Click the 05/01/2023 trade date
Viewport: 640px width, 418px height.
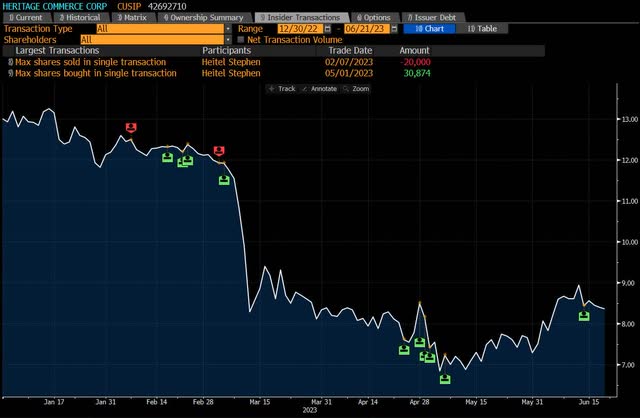tap(349, 73)
